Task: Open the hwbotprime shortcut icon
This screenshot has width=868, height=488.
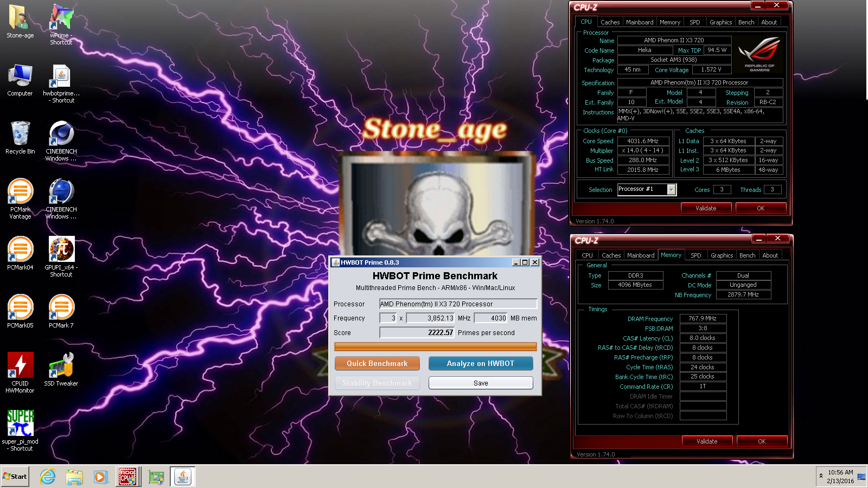Action: 61,84
